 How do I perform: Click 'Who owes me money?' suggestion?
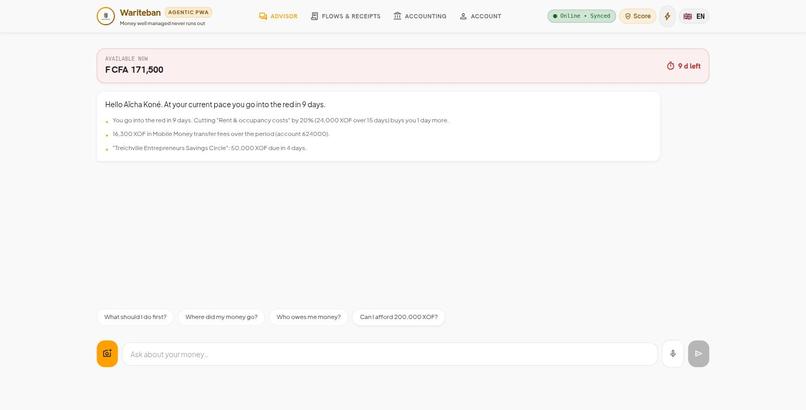pyautogui.click(x=308, y=317)
